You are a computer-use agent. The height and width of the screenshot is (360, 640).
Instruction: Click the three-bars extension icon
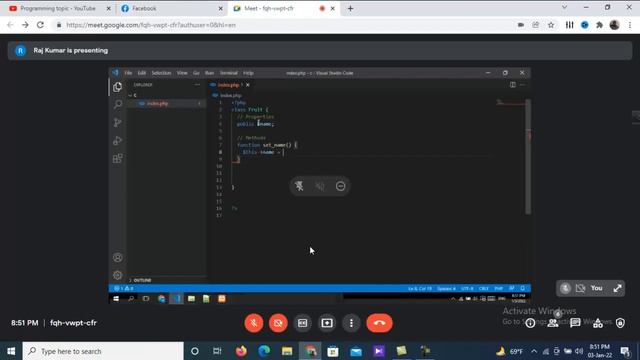569,25
